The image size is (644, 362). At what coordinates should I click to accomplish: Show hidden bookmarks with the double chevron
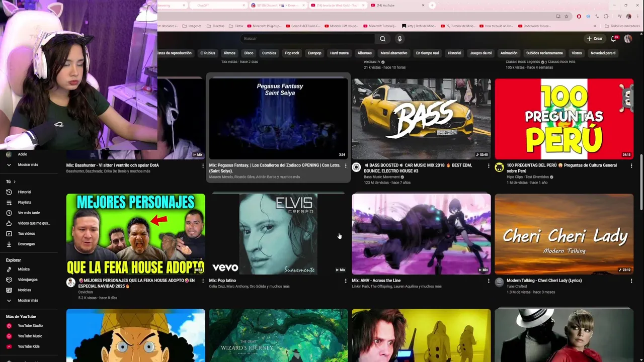click(x=595, y=26)
